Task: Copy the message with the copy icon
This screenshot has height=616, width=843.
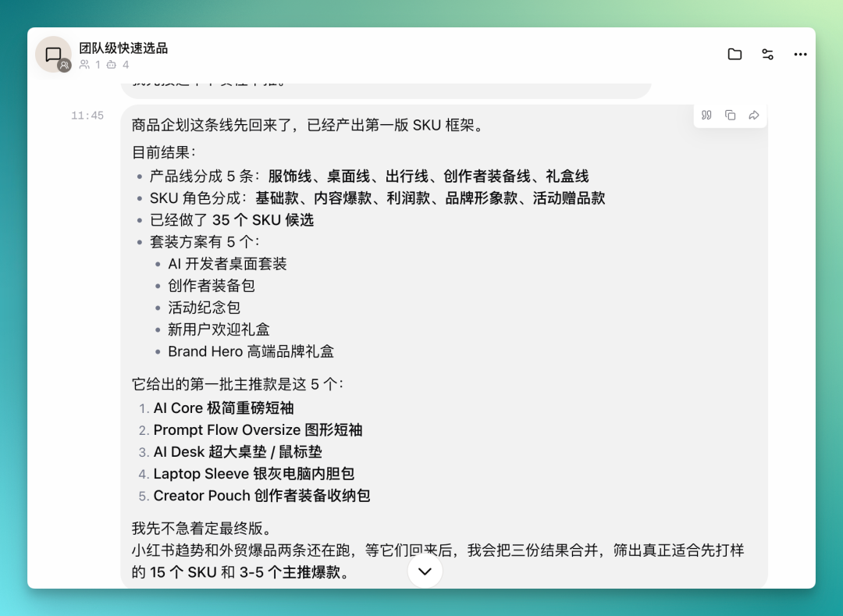Action: (730, 115)
